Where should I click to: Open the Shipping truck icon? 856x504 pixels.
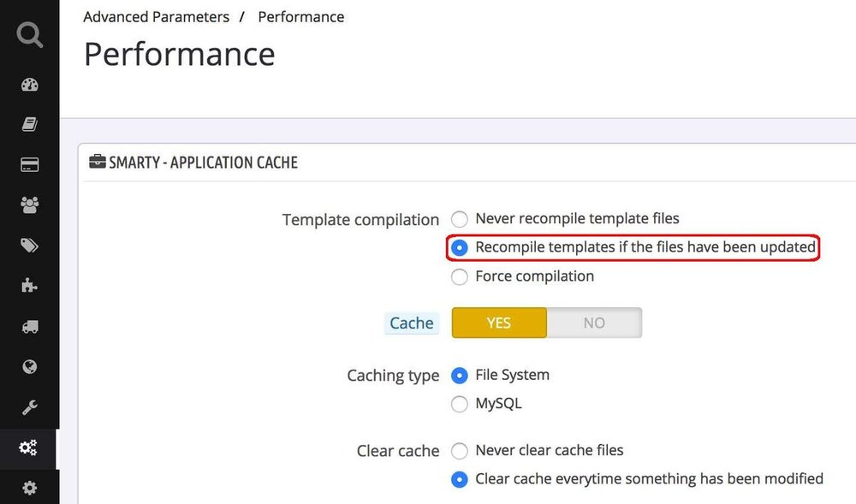30,326
